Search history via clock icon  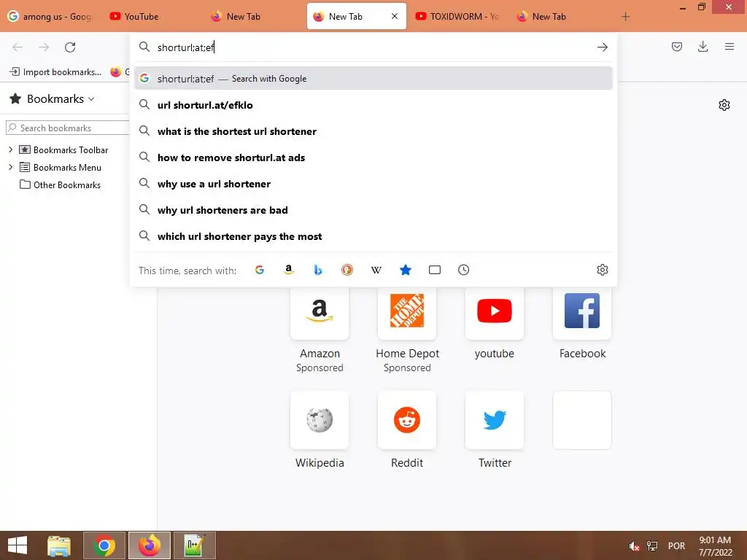coord(463,270)
